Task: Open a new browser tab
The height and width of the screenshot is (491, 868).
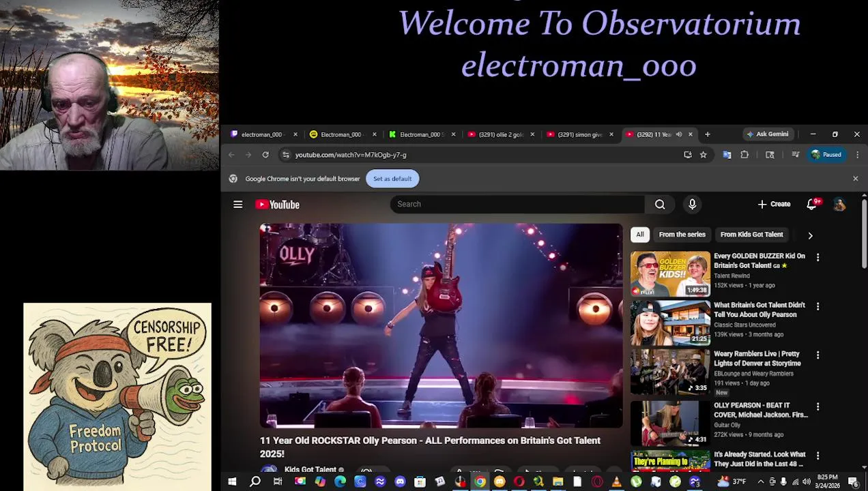Action: pos(708,134)
